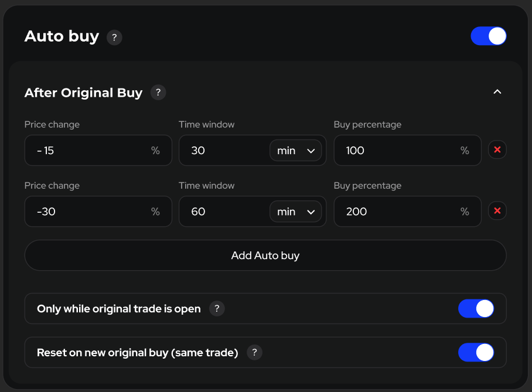Turn off Reset on new original buy
Image resolution: width=532 pixels, height=392 pixels.
point(476,353)
